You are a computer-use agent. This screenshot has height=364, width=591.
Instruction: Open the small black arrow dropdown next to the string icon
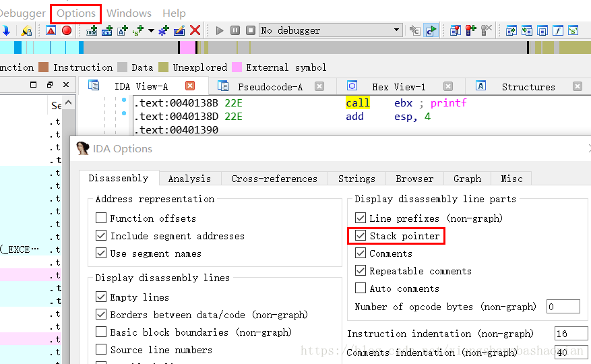(x=151, y=30)
